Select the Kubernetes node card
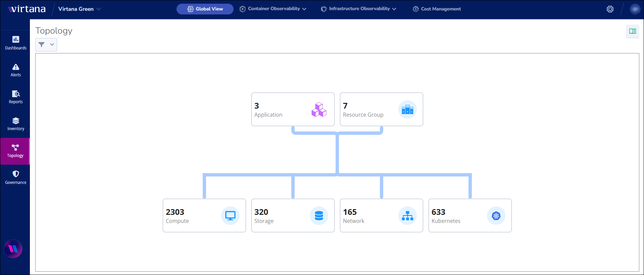The image size is (644, 275). coord(470,215)
